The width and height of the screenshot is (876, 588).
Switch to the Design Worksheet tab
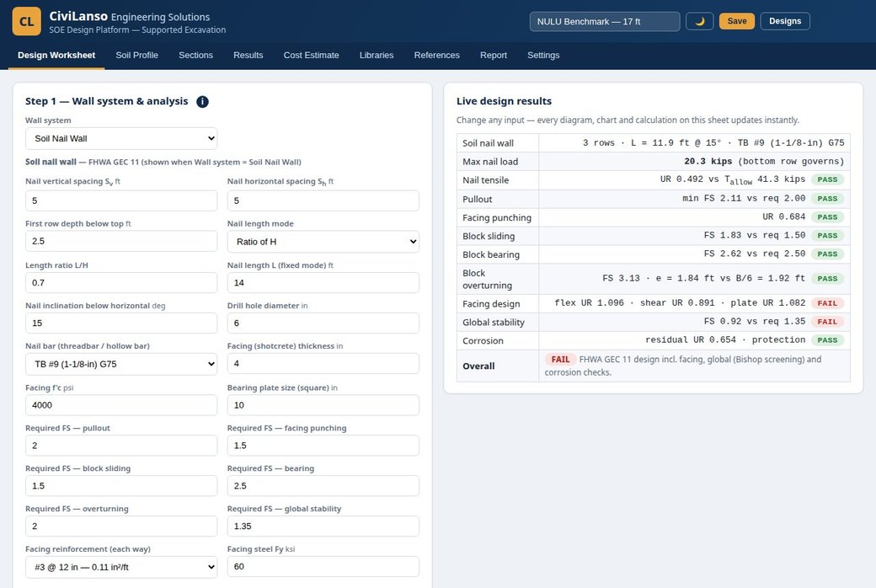56,56
